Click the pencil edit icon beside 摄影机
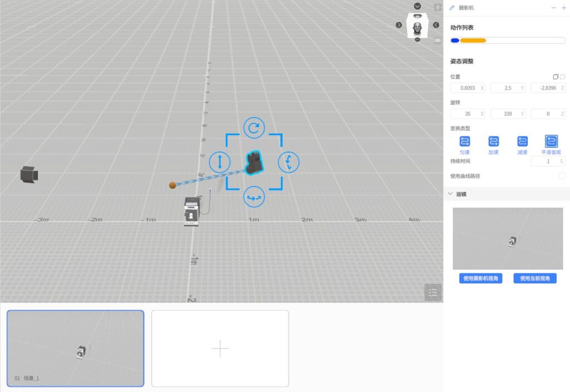The width and height of the screenshot is (570, 392). (x=452, y=8)
